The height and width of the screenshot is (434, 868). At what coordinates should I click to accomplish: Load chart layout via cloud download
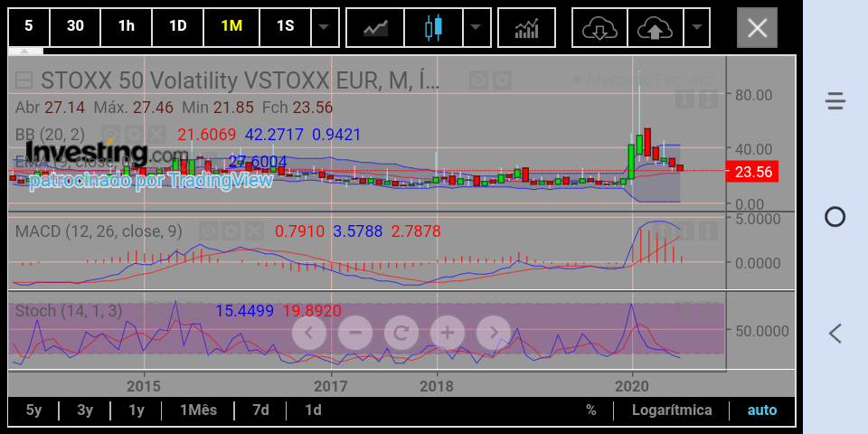tap(599, 27)
